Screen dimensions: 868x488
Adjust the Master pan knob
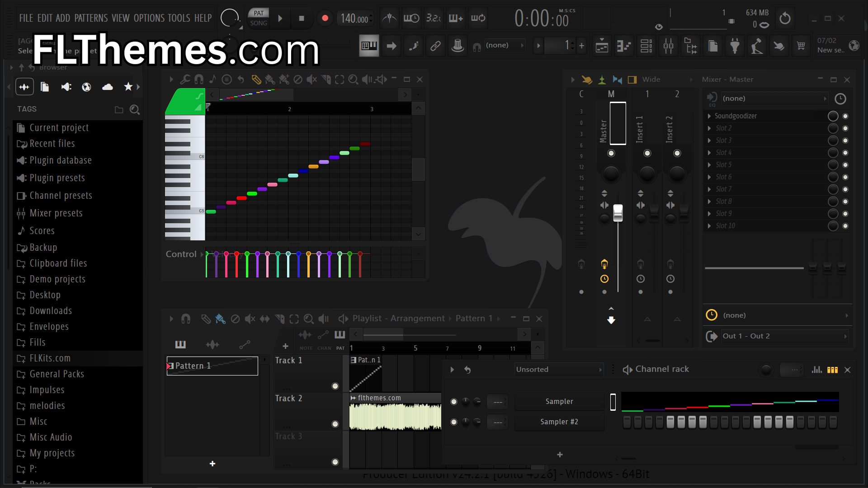[x=611, y=174]
